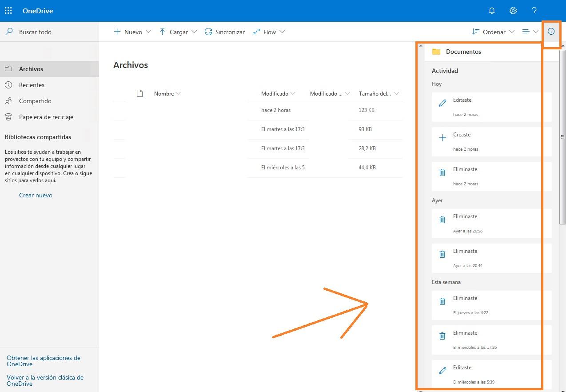This screenshot has width=566, height=392.
Task: Open OneDrive settings via the gear icon
Action: (513, 10)
